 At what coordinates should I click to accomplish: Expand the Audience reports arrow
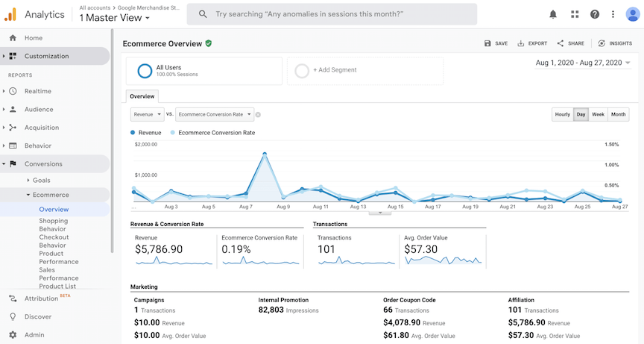tap(3, 110)
